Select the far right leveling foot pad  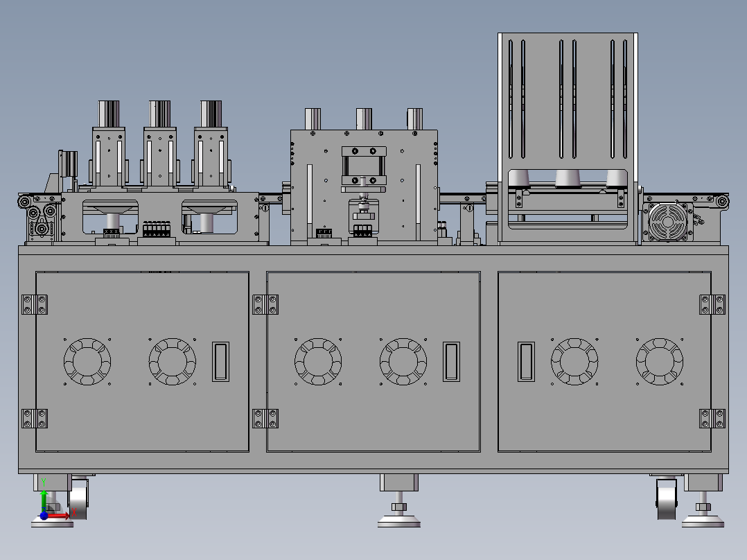pos(703,521)
